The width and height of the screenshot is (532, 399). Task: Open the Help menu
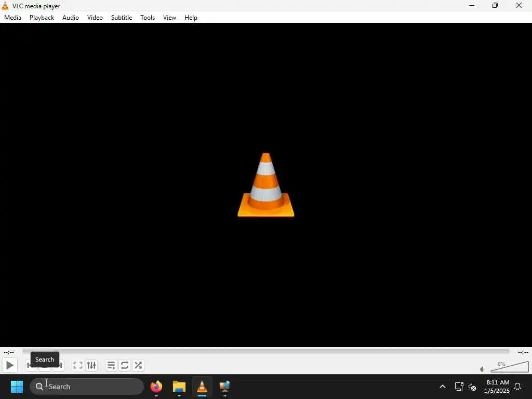191,18
